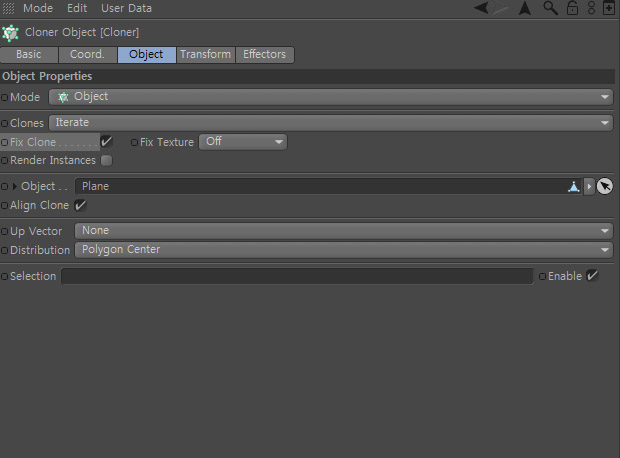Expand the Object link field triangle
620x458 pixels.
tap(15, 186)
